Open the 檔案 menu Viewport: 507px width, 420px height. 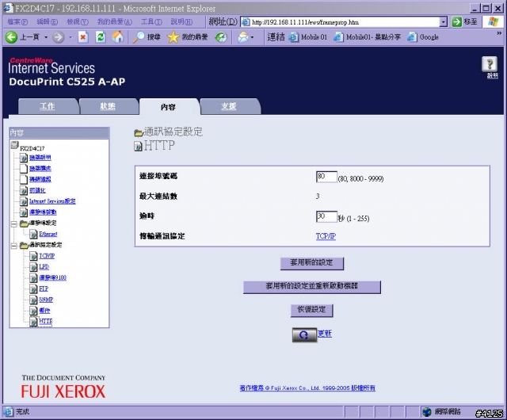pyautogui.click(x=17, y=21)
